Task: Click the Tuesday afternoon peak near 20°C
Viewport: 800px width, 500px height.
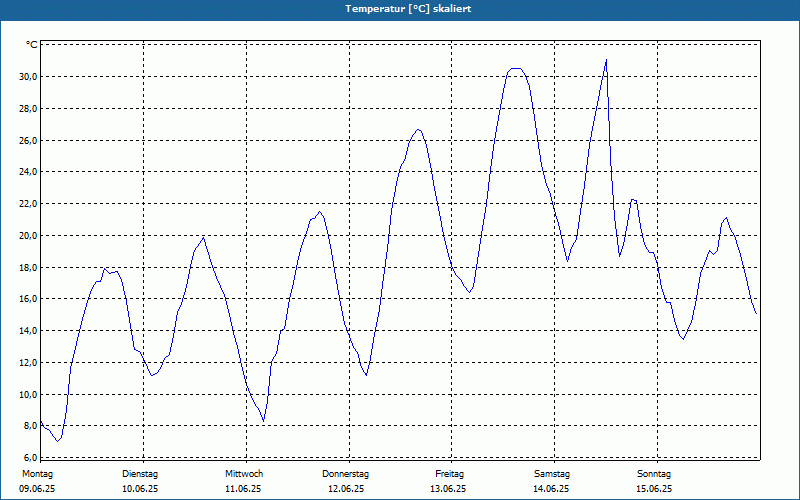Action: click(204, 238)
